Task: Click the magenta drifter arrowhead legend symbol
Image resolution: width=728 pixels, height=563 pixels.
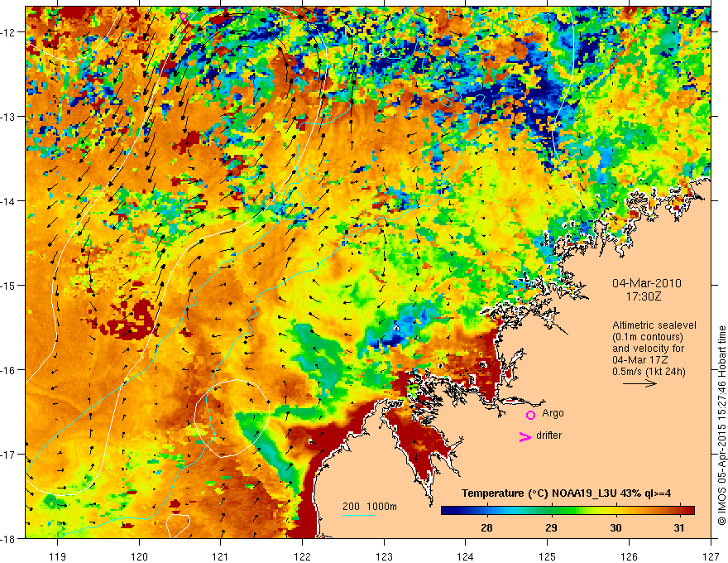Action: point(524,436)
